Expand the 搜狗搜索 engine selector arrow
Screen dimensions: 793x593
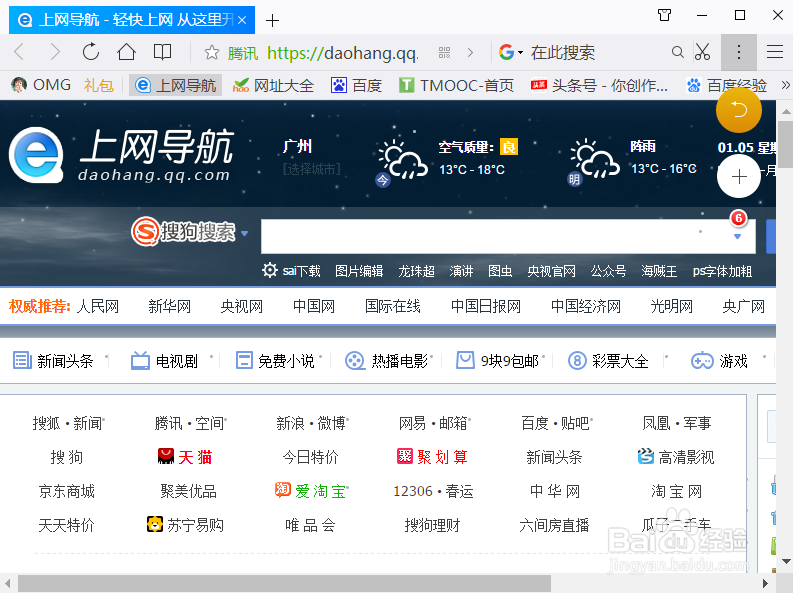coord(245,233)
